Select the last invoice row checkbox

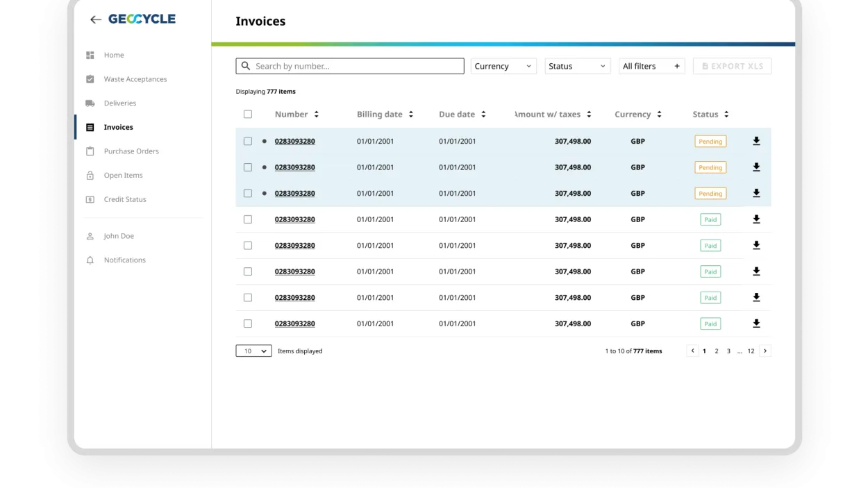tap(248, 323)
